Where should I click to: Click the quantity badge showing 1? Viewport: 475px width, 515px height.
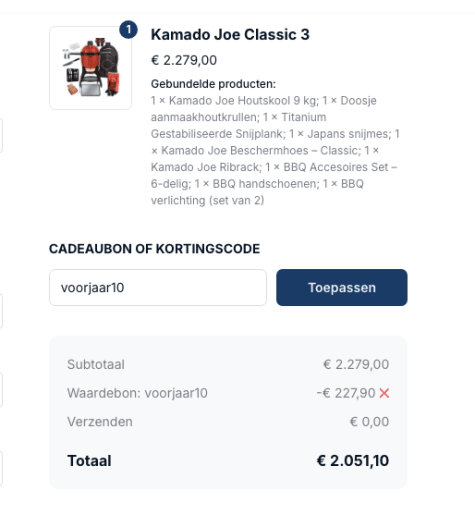click(128, 30)
